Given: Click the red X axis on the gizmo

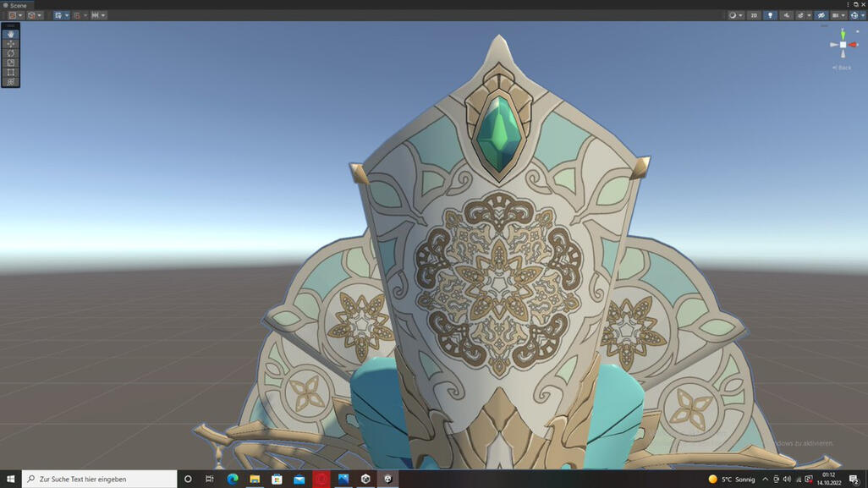Looking at the screenshot, I should point(854,45).
